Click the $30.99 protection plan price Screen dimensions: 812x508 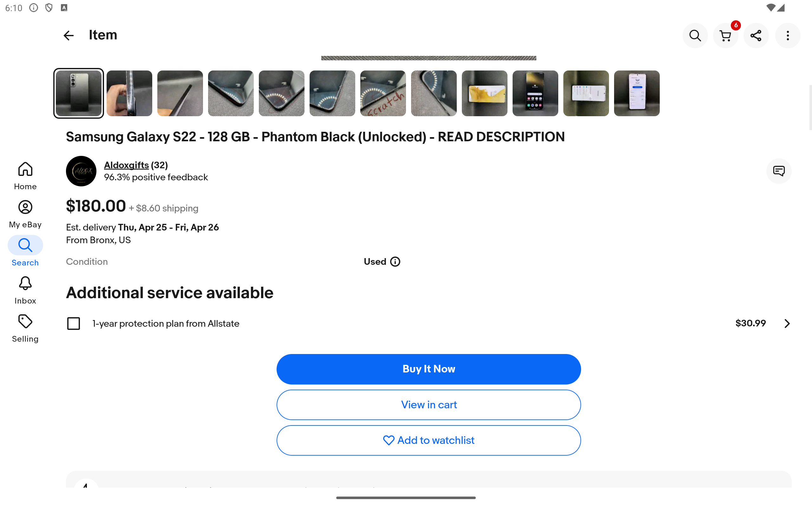tap(750, 323)
